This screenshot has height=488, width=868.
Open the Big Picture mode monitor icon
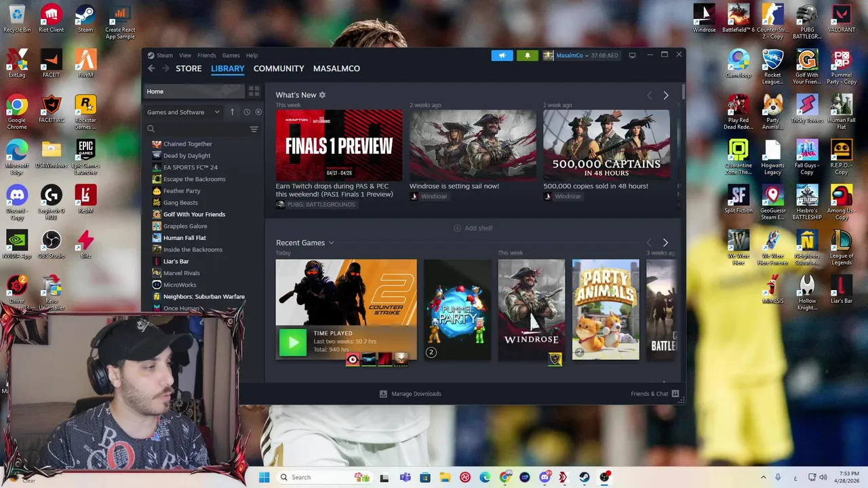tap(632, 56)
